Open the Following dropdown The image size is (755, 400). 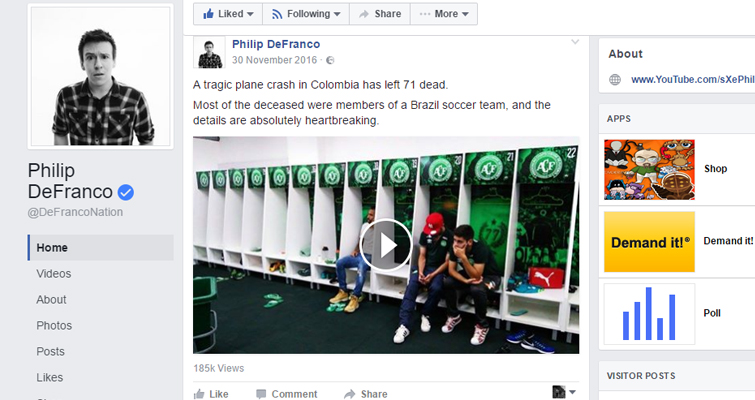click(306, 14)
